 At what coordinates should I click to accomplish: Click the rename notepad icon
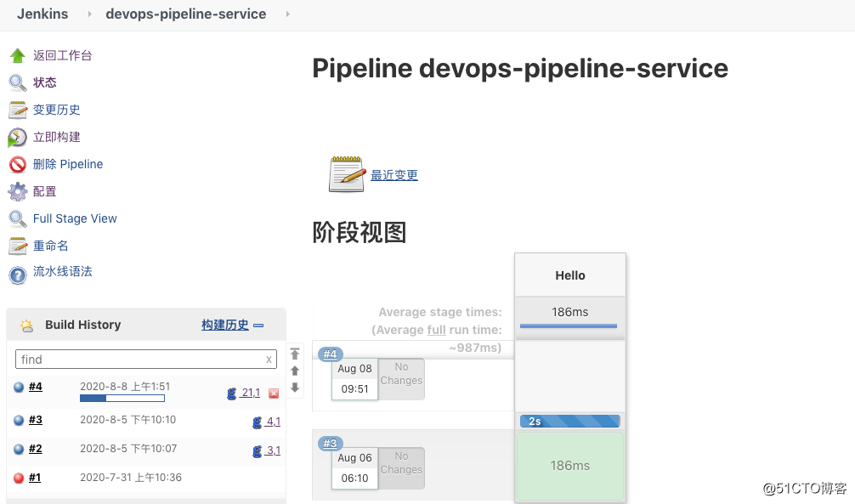[x=18, y=246]
